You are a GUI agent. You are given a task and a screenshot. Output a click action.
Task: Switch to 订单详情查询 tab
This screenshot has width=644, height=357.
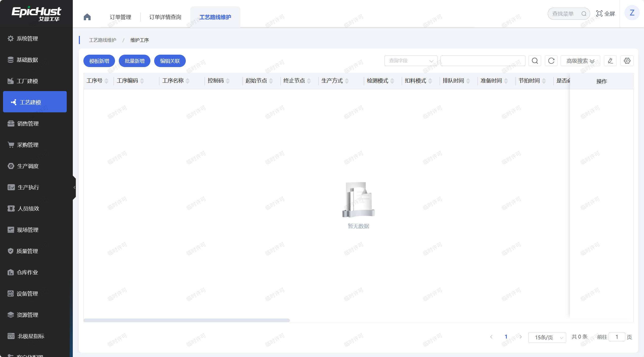click(165, 17)
